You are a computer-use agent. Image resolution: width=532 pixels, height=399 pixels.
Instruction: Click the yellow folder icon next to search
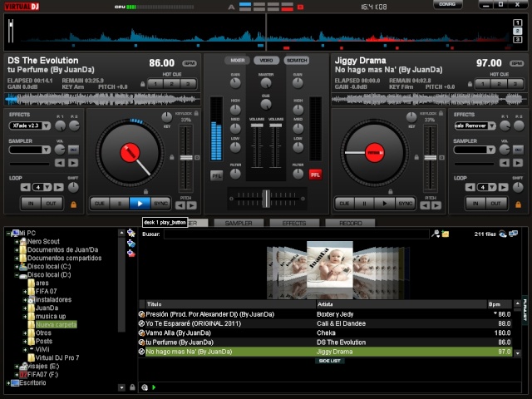(446, 234)
